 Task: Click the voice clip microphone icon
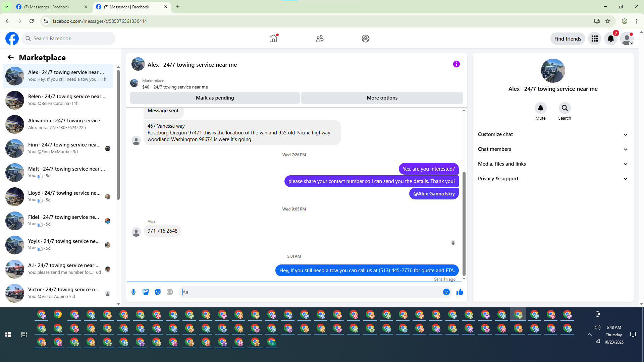pyautogui.click(x=133, y=292)
